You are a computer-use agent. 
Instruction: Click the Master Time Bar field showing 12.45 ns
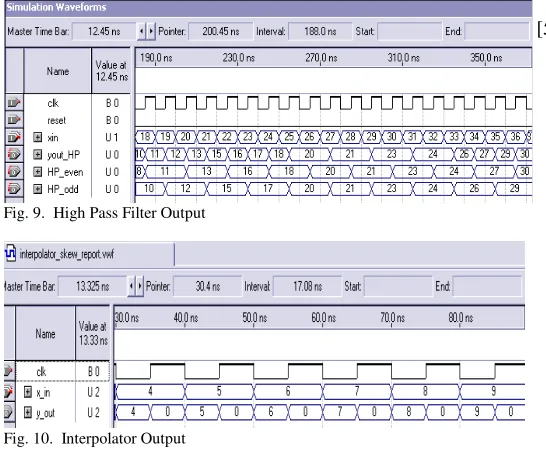[x=104, y=31]
